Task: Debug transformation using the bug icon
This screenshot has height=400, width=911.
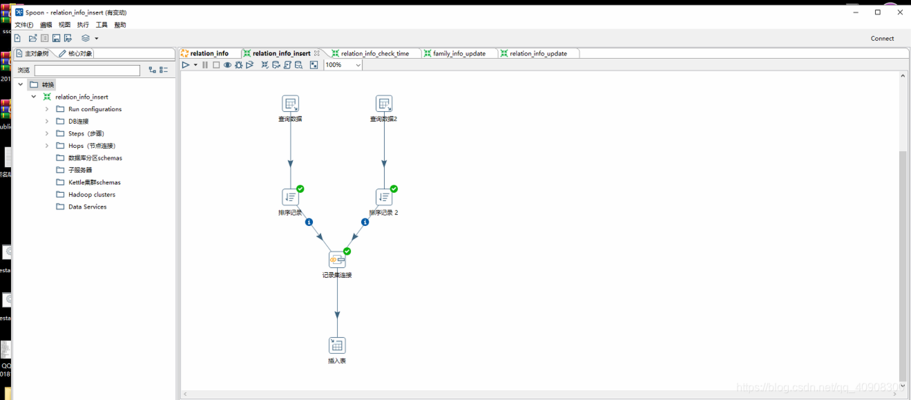Action: (x=239, y=65)
